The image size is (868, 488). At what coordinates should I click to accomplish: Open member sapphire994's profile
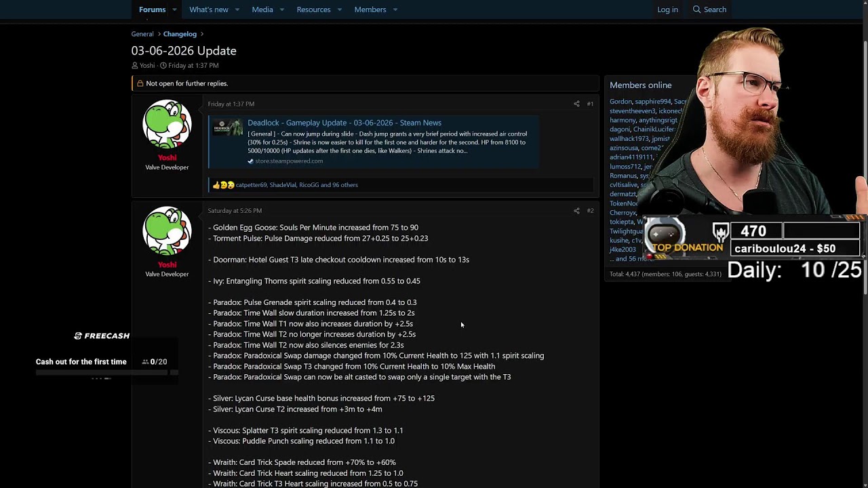click(x=653, y=102)
